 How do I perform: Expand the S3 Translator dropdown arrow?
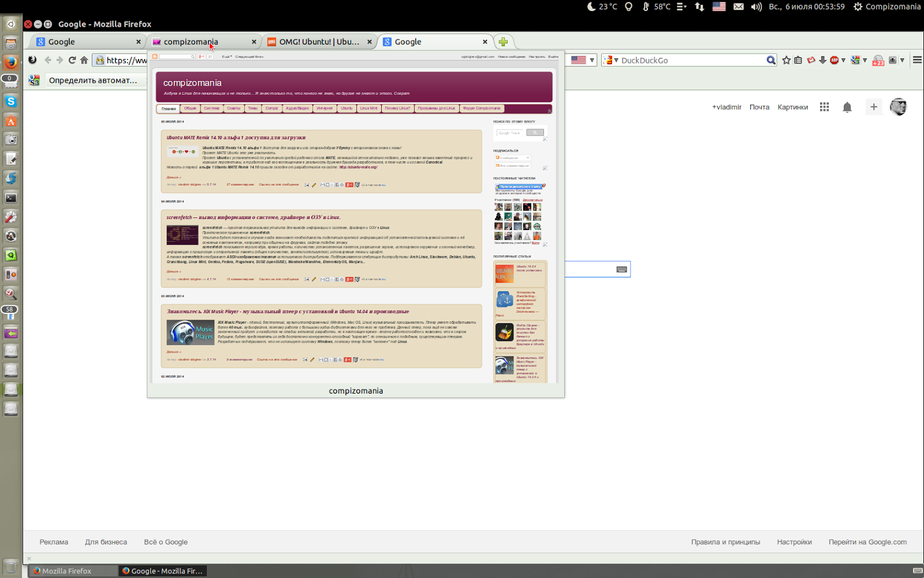click(x=865, y=60)
